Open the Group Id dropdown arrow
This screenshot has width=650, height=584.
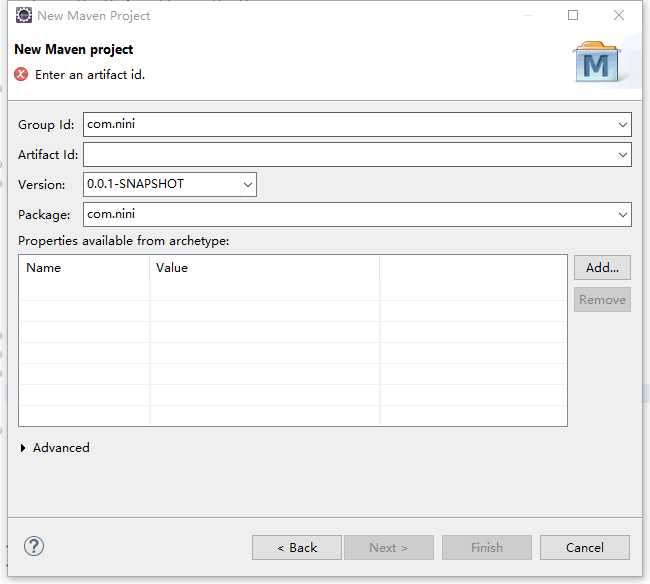pyautogui.click(x=622, y=124)
